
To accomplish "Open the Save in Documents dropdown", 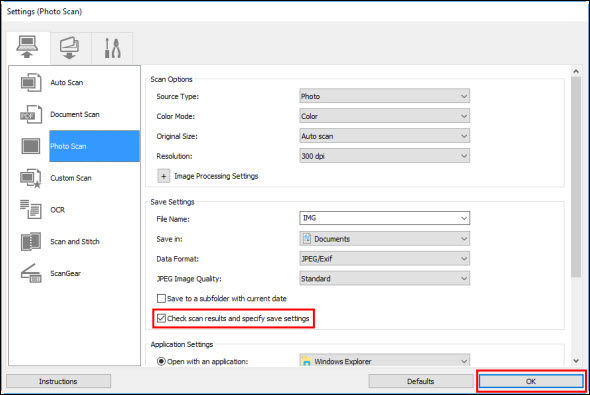I will 385,239.
